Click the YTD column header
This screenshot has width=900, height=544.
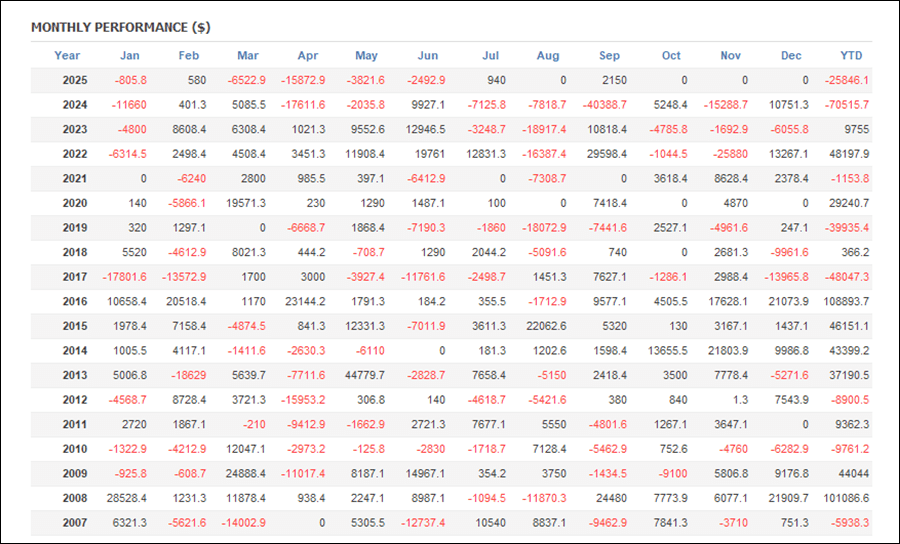coord(851,56)
